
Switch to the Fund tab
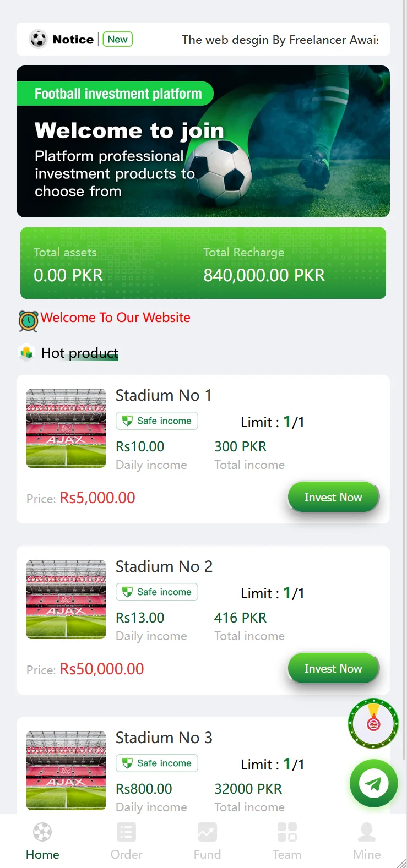207,841
